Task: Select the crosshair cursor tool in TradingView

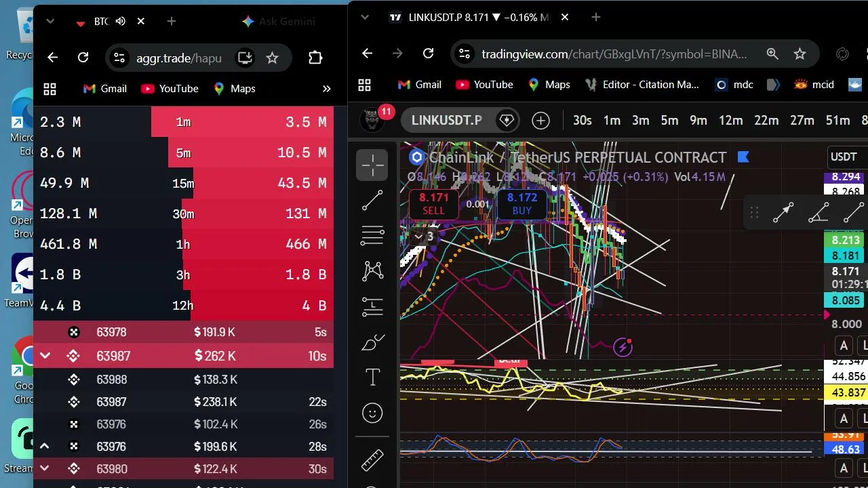Action: click(x=372, y=165)
